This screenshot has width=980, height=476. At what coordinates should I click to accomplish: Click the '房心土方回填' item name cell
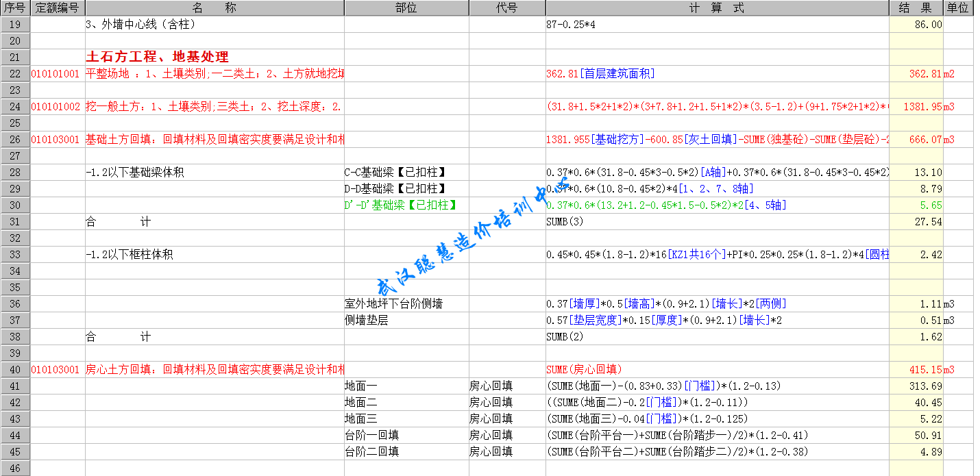pos(215,370)
